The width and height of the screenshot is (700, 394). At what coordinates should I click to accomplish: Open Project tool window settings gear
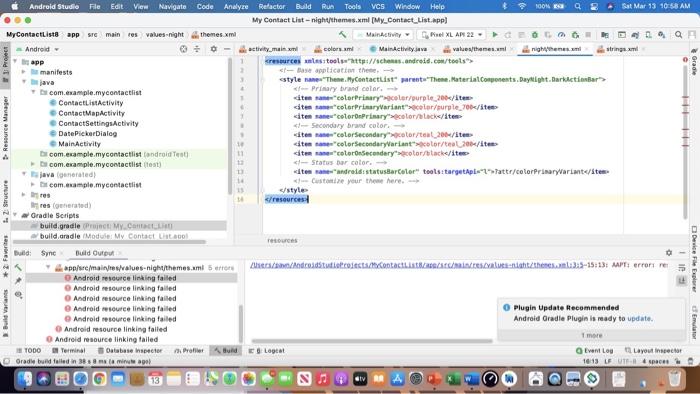pyautogui.click(x=213, y=49)
